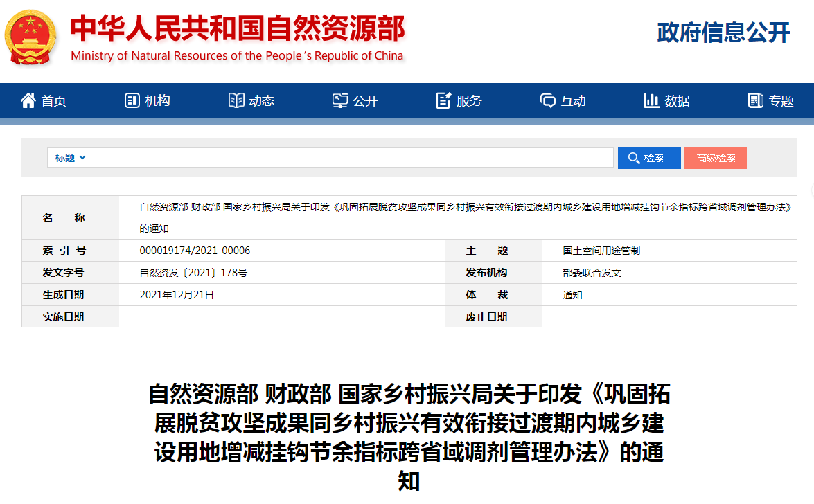Click the large bold article headline
This screenshot has width=814, height=504.
point(409,437)
